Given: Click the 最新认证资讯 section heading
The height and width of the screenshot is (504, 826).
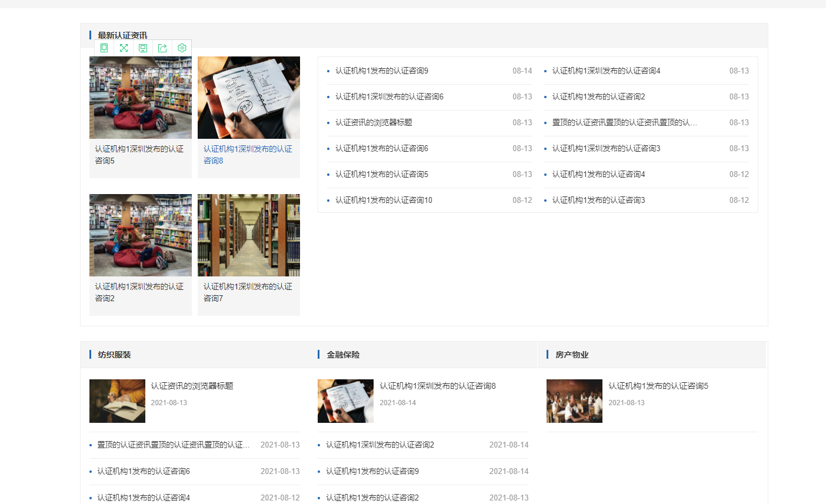Looking at the screenshot, I should click(x=122, y=35).
